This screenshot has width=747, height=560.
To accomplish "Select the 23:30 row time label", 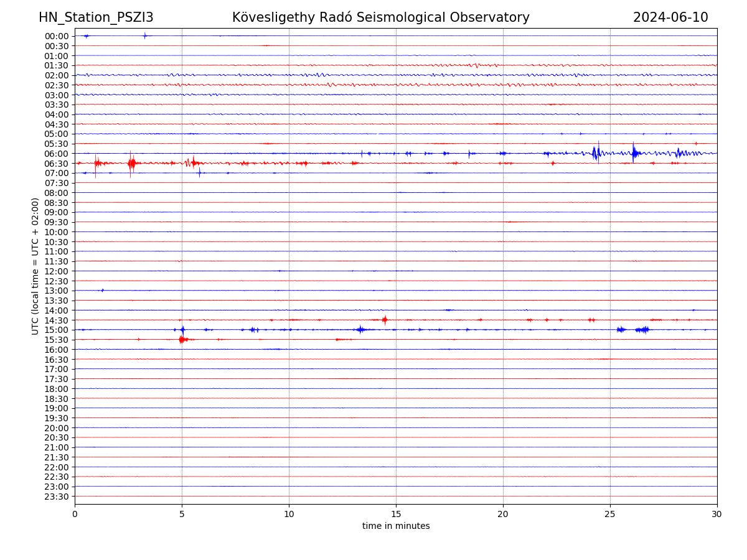I will (57, 497).
